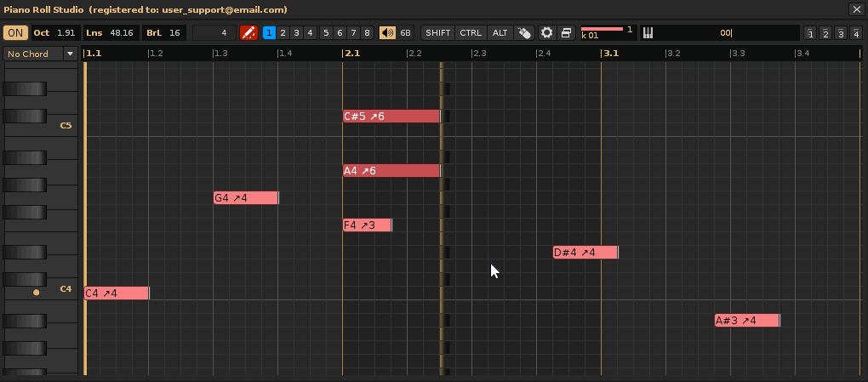Screen dimensions: 868x382
Task: Click the window layout icon beside gear
Action: 565,33
